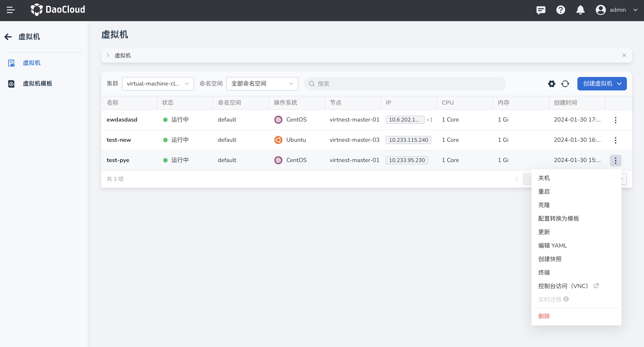The image size is (644, 347).
Task: Refresh the virtual machine list
Action: pyautogui.click(x=565, y=84)
